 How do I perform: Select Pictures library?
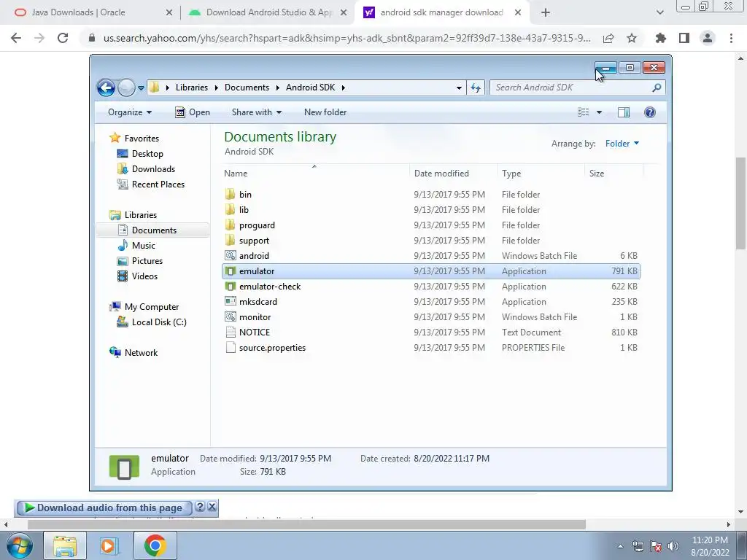pos(147,261)
